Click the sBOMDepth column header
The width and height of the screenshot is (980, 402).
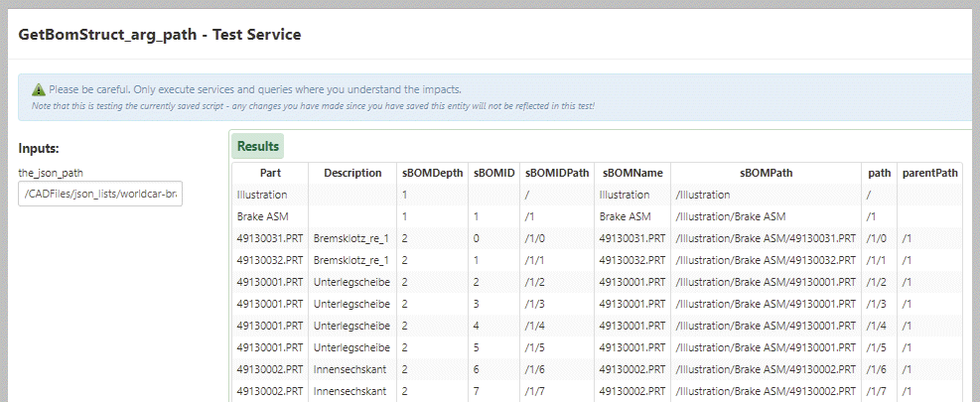pyautogui.click(x=432, y=173)
